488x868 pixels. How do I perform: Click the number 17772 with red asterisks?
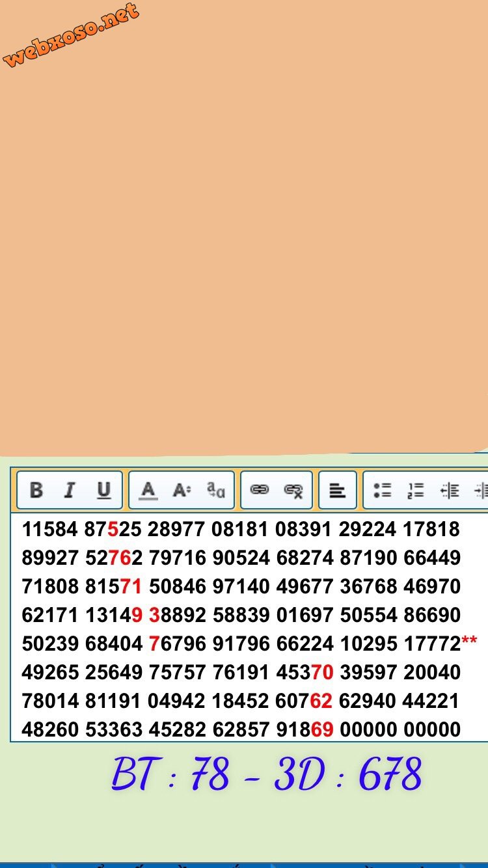[432, 644]
